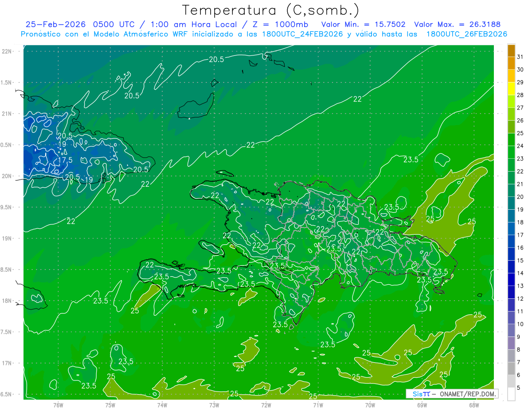The width and height of the screenshot is (532, 411).
Task: Click the legend value '26'
Action: pyautogui.click(x=520, y=121)
